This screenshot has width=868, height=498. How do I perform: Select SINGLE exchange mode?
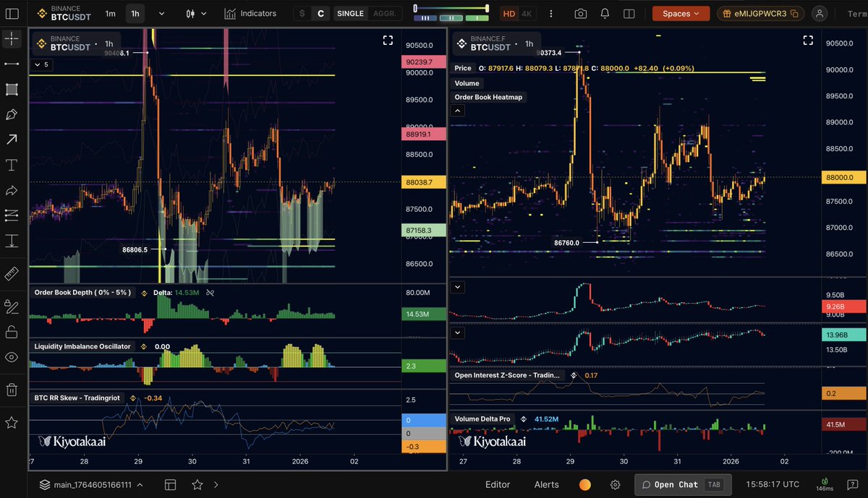[351, 14]
